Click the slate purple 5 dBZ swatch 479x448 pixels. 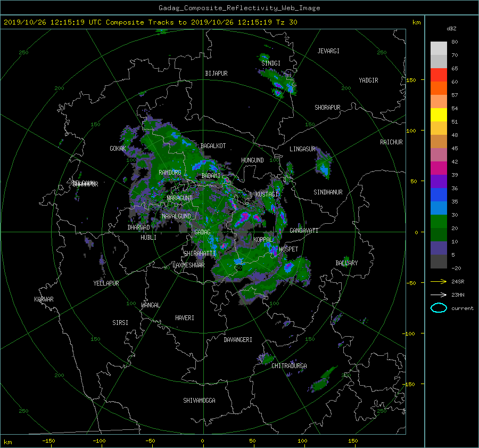[439, 248]
